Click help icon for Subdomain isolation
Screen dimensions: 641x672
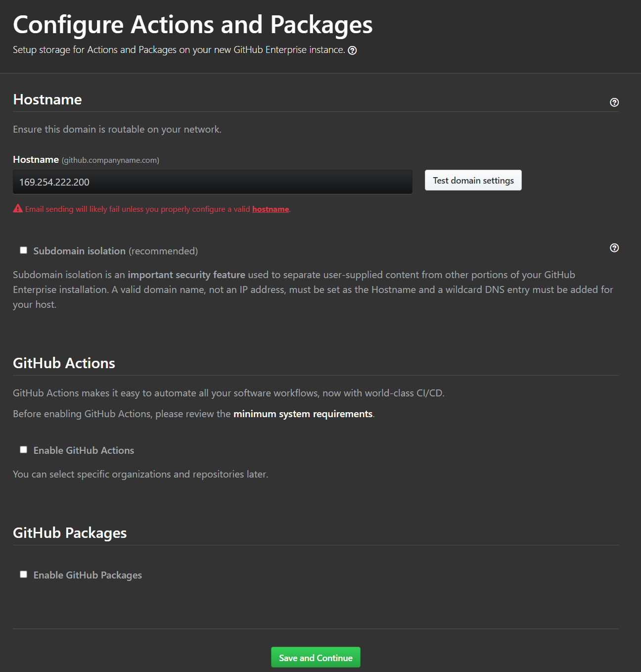tap(614, 248)
